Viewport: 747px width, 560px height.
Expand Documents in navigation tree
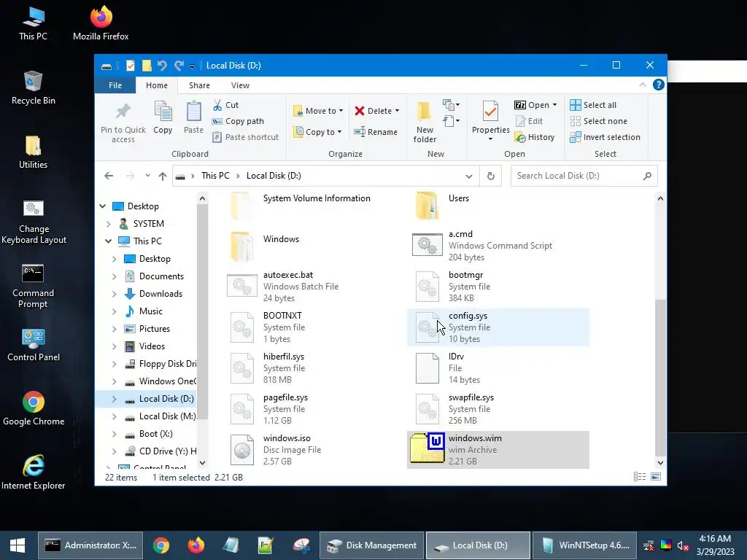coord(115,276)
